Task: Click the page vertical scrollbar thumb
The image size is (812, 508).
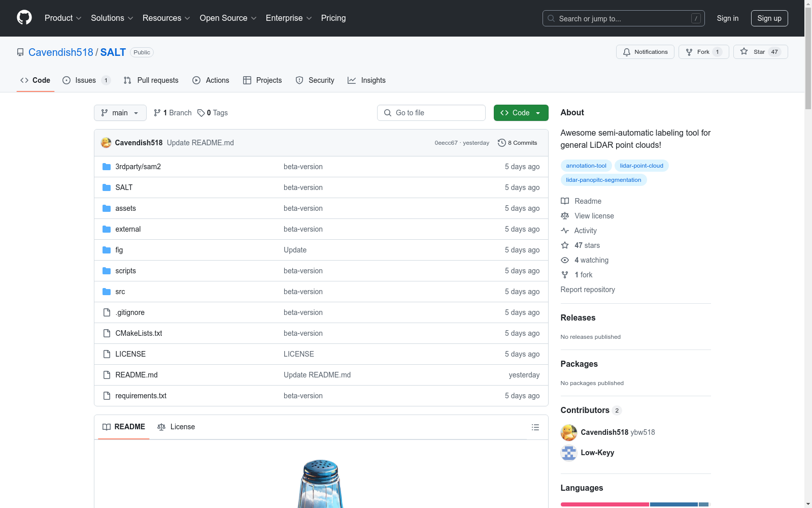Action: pyautogui.click(x=808, y=58)
